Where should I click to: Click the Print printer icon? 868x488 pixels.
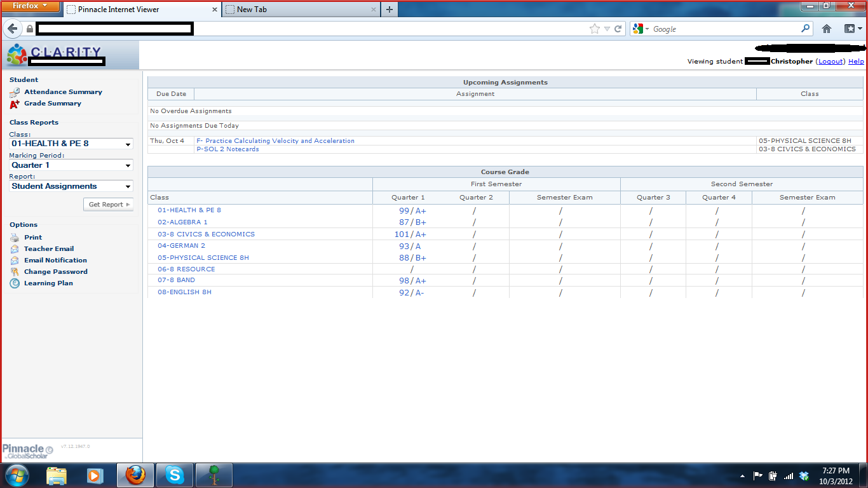(x=15, y=238)
